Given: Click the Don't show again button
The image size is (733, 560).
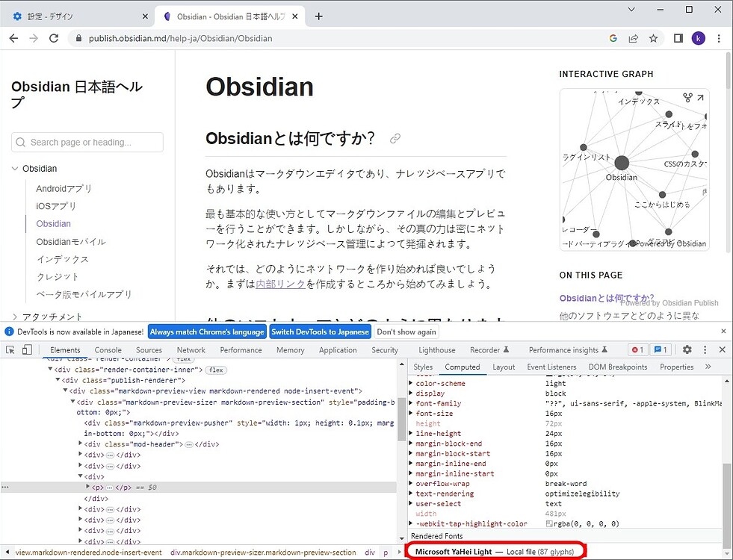Looking at the screenshot, I should [406, 332].
